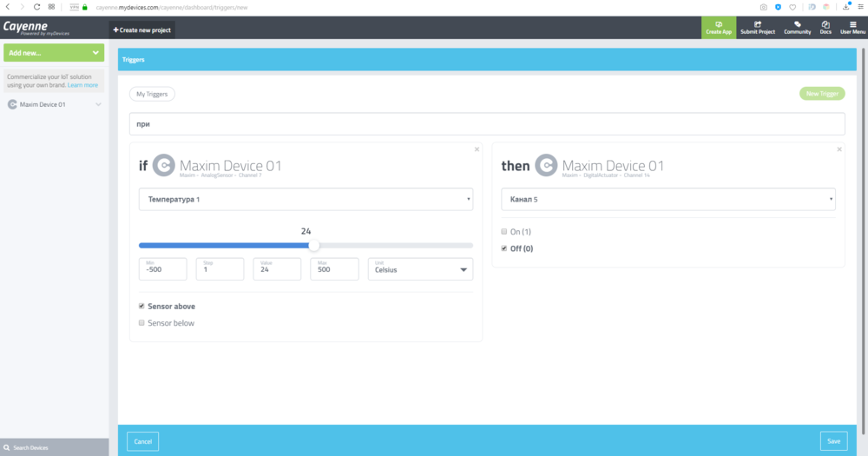The image size is (868, 456).
Task: Open the Docs icon
Action: [x=825, y=24]
